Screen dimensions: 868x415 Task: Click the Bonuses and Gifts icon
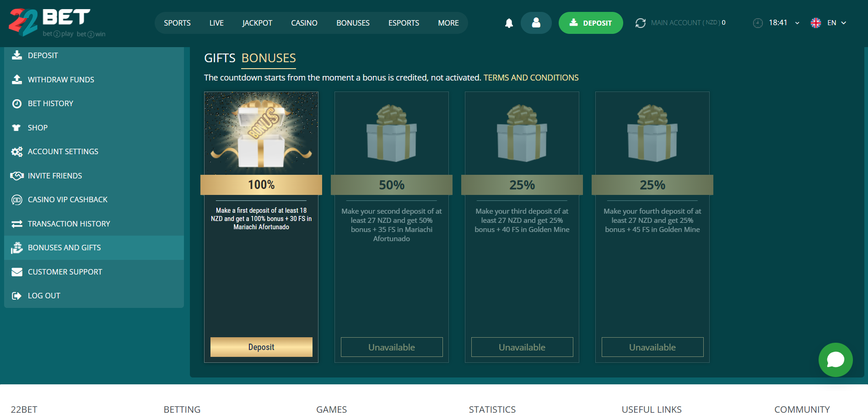point(17,248)
